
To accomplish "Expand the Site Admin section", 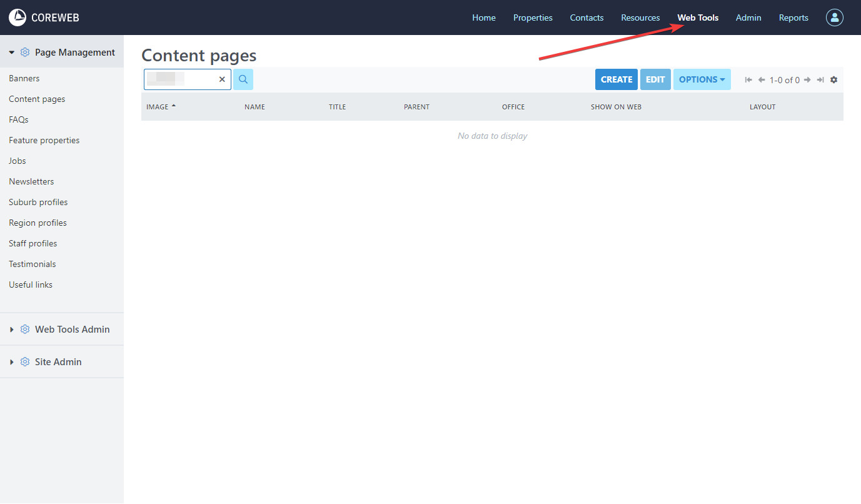I will [58, 361].
